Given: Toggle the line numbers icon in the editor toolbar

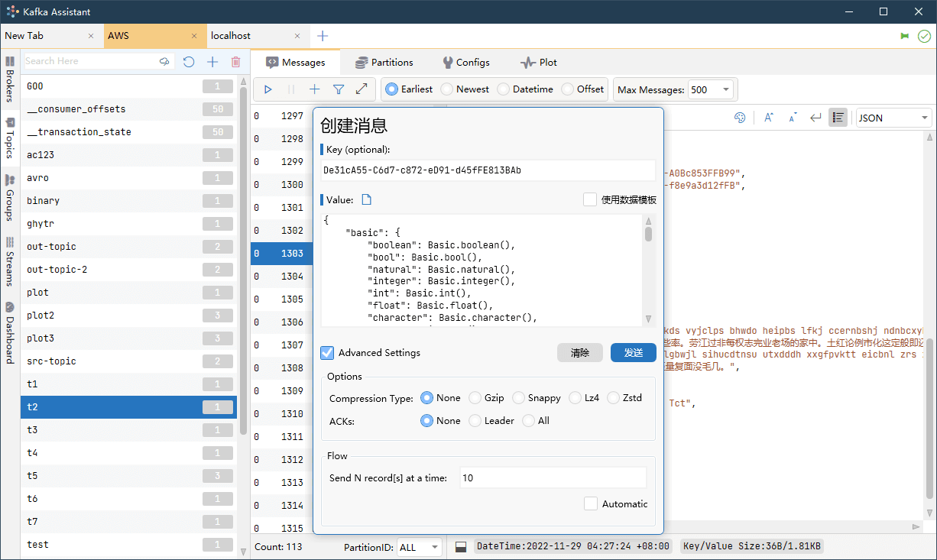Looking at the screenshot, I should (x=838, y=117).
